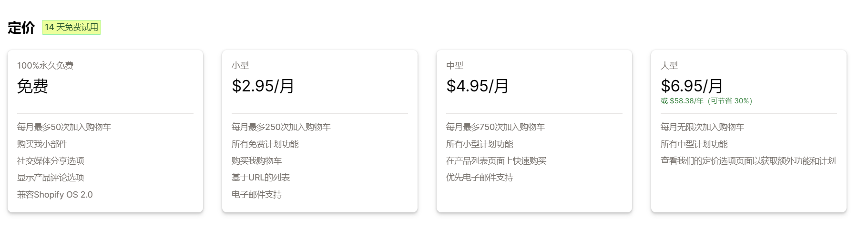Screen dimensions: 868x229
Task: Click the 14 天免费试用 badge
Action: tap(71, 28)
